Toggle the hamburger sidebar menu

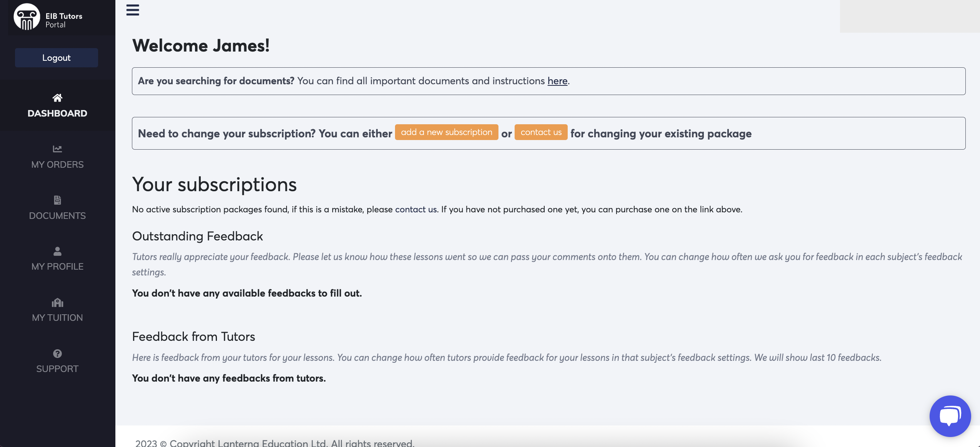click(x=133, y=10)
